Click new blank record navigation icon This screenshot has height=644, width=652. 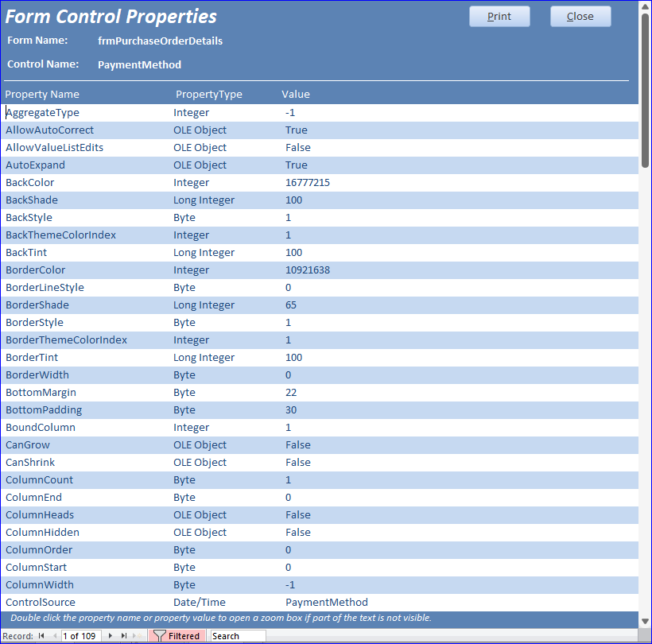pyautogui.click(x=138, y=636)
